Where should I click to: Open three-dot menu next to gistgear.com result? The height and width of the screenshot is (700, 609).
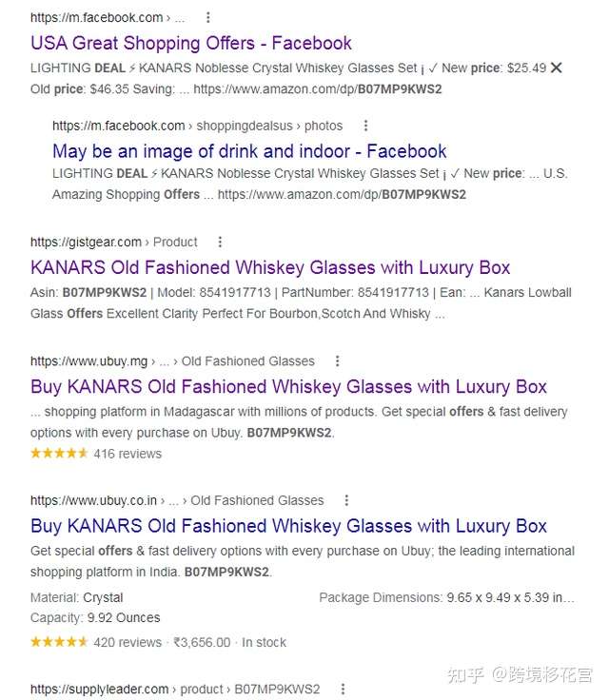pos(220,242)
